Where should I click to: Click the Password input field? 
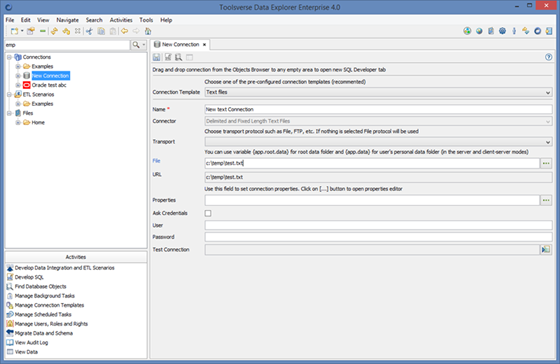tap(378, 237)
